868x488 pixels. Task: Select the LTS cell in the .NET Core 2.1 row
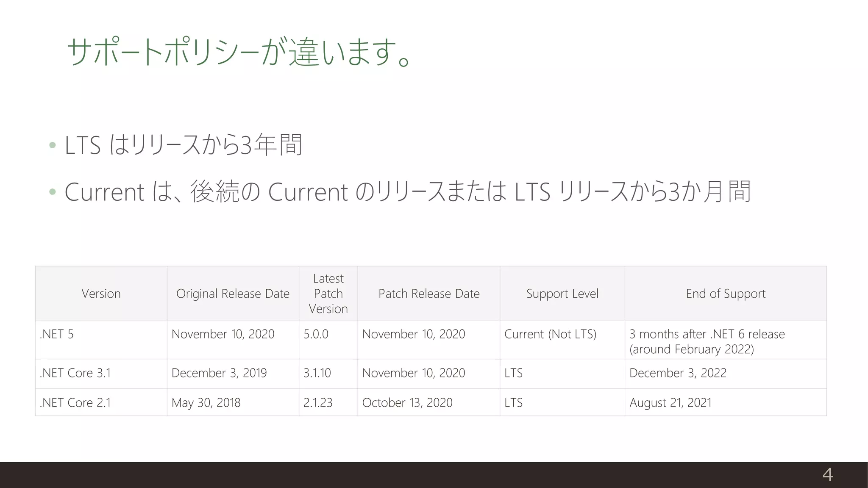point(562,402)
